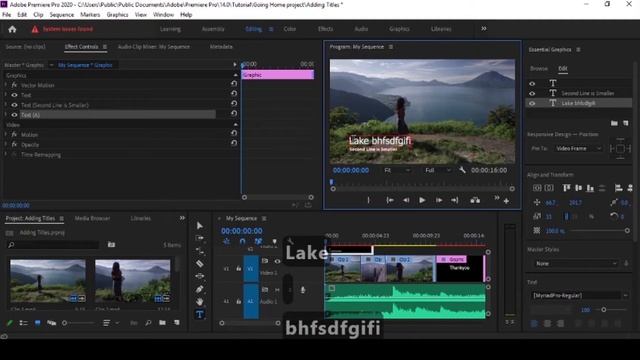Toggle Linked Selection in timeline
Viewport: 640px width, 360px height.
coord(258,241)
